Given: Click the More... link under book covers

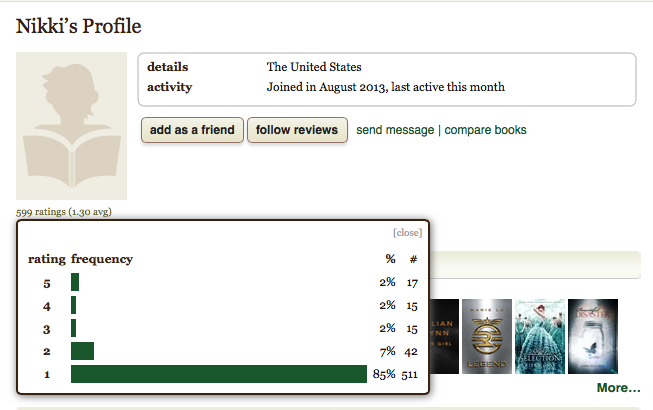Looking at the screenshot, I should [618, 388].
